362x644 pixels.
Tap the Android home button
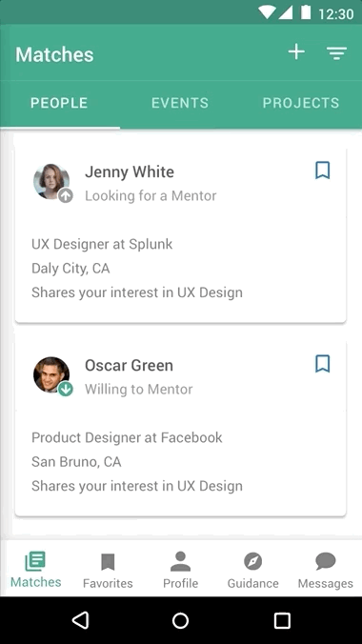coord(180,620)
